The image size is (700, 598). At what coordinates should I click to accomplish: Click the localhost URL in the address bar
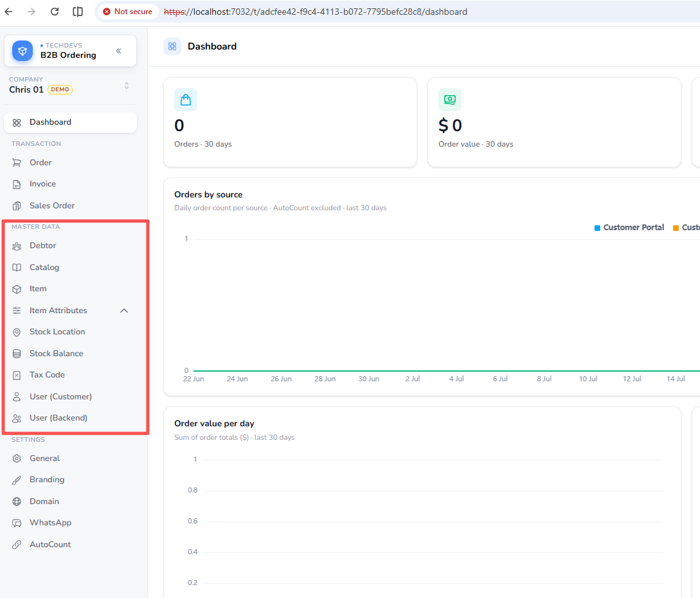click(315, 12)
